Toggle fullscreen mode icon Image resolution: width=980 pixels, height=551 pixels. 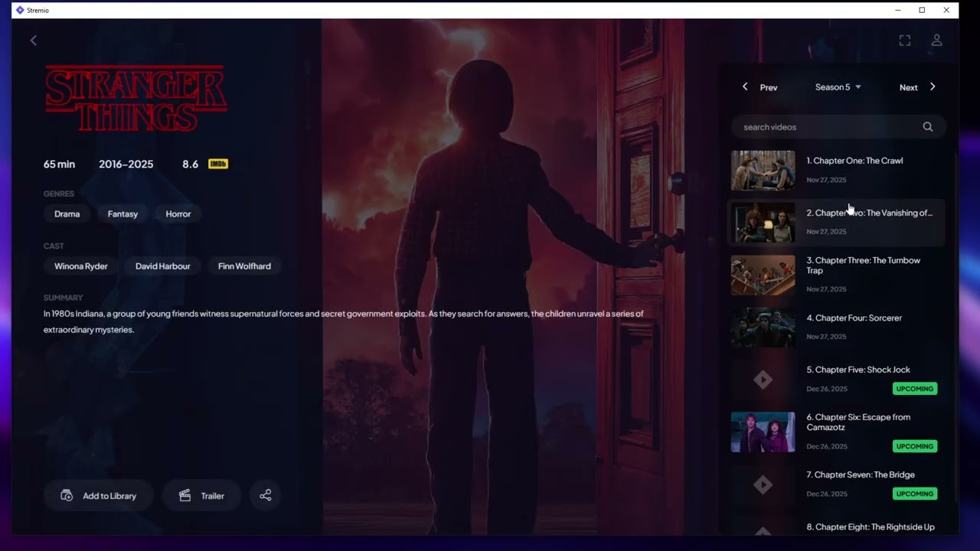click(905, 41)
